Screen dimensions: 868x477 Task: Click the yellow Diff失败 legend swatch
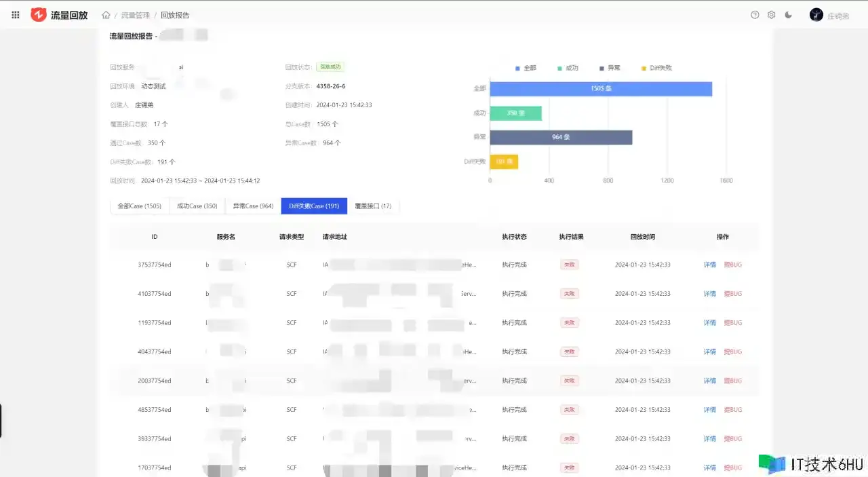pyautogui.click(x=644, y=68)
